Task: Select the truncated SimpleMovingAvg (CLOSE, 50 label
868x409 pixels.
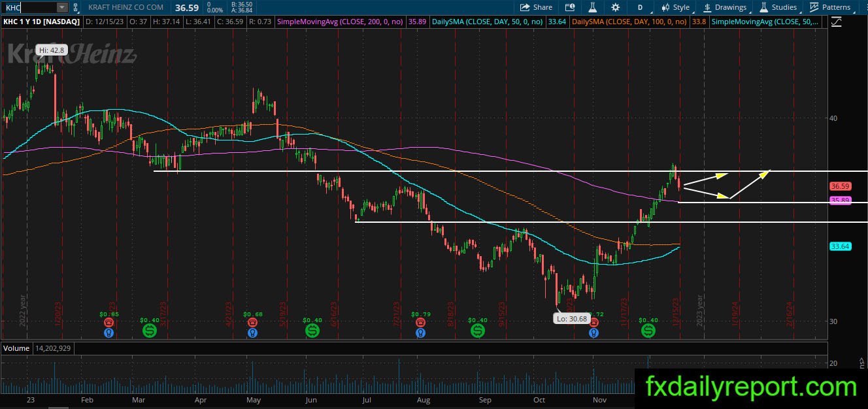Action: (765, 22)
